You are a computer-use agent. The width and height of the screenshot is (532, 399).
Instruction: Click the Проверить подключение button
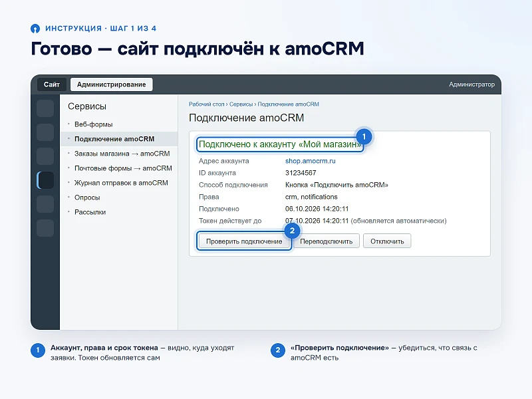click(244, 241)
